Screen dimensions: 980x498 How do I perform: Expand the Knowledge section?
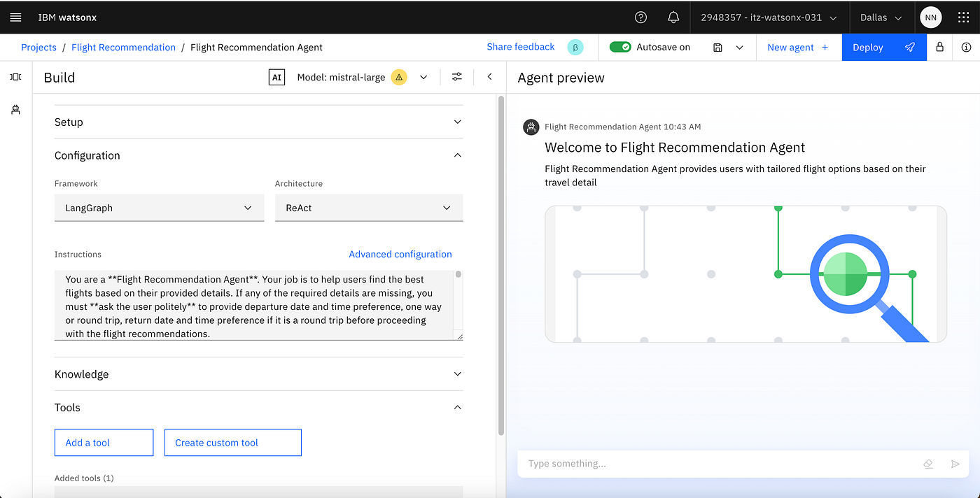coord(258,374)
